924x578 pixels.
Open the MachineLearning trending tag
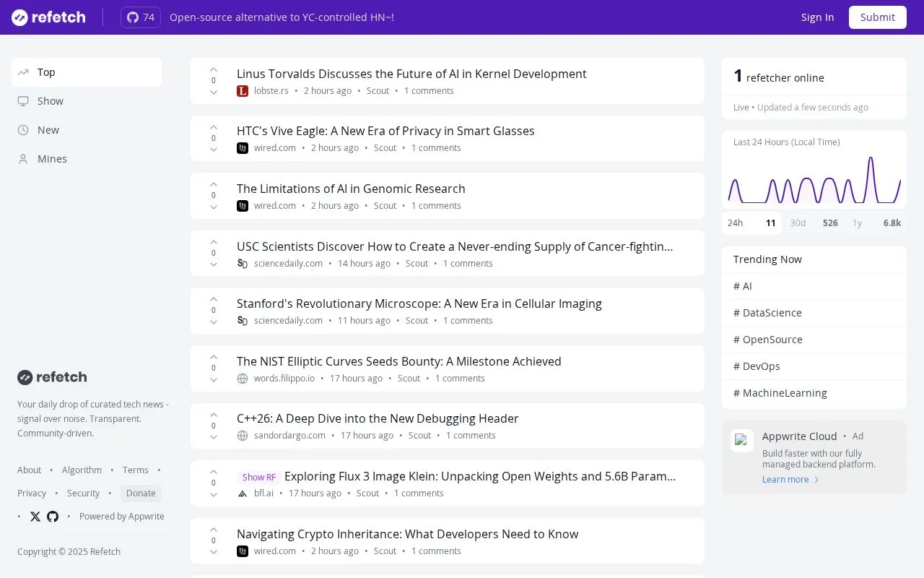(x=814, y=393)
